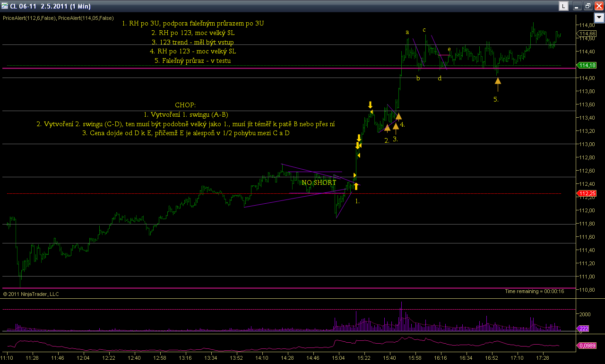This screenshot has height=364, width=605.
Task: Click the NinjaTrader chart icon in the title bar
Action: [5, 6]
